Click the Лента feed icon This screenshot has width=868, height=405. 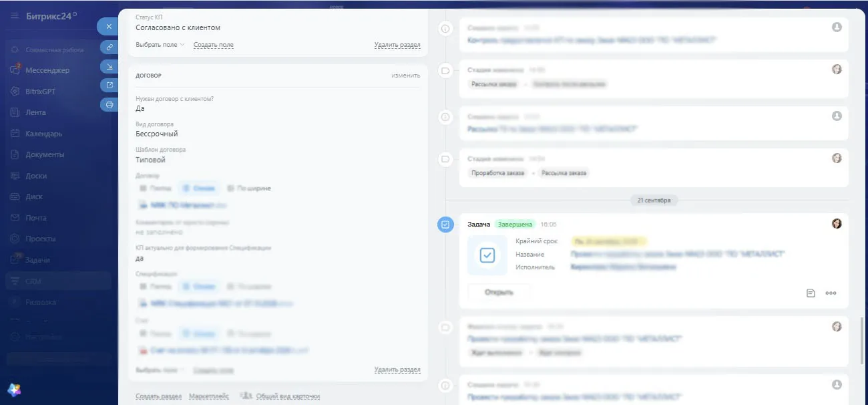click(x=15, y=112)
